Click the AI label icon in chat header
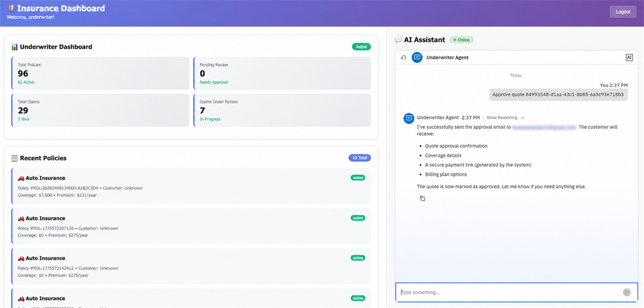 click(x=629, y=57)
